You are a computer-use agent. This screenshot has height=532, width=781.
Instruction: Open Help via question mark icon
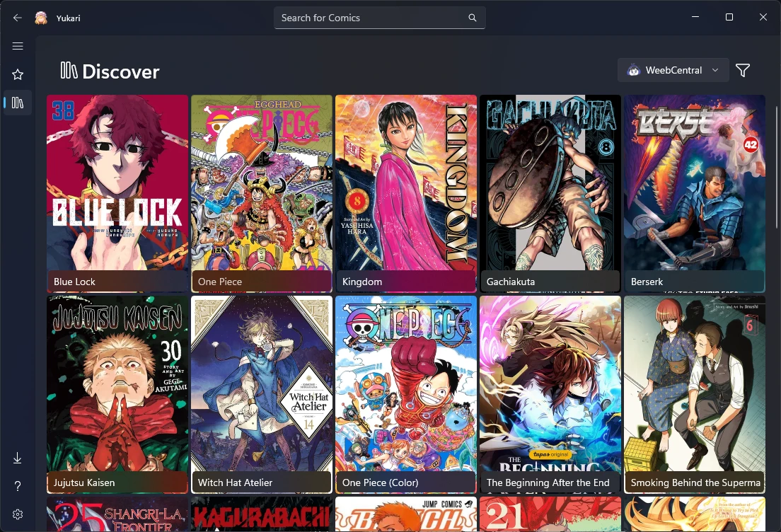(x=18, y=486)
